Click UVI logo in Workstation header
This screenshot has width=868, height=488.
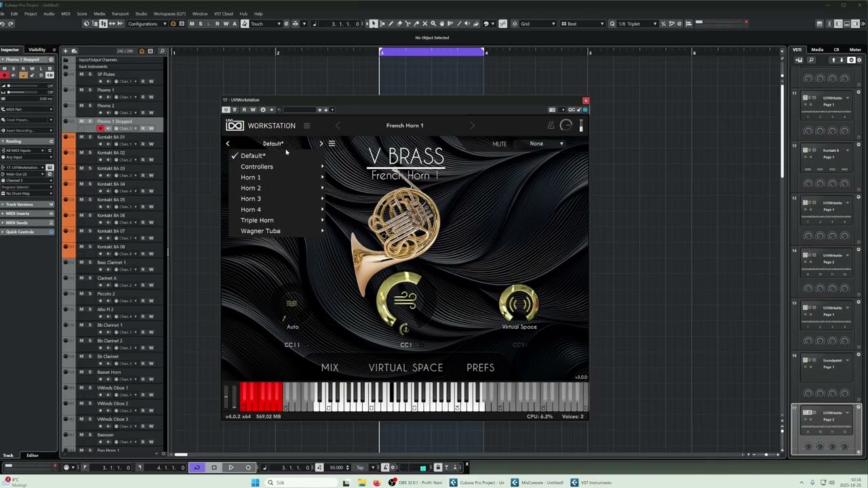pos(235,125)
